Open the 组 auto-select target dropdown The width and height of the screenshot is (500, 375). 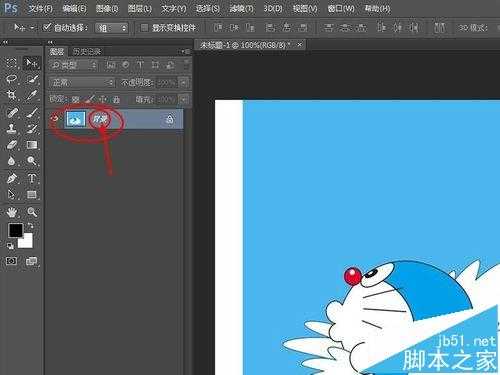[x=112, y=28]
